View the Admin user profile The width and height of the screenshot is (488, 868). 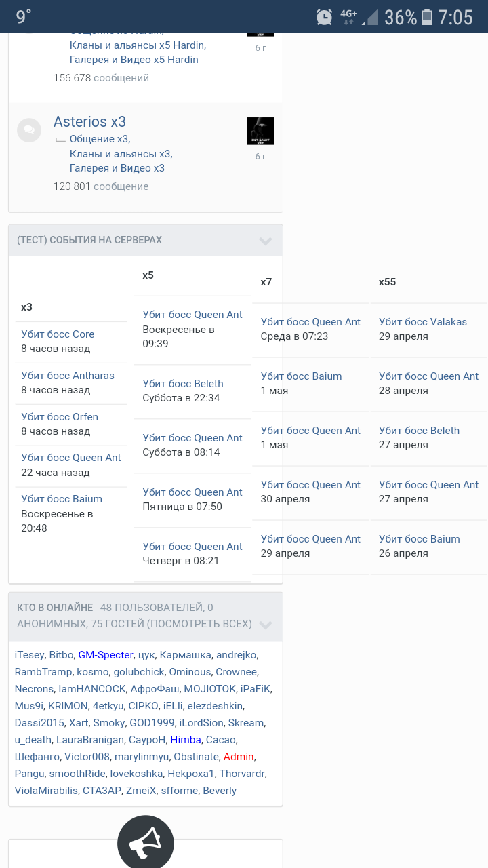(x=239, y=756)
